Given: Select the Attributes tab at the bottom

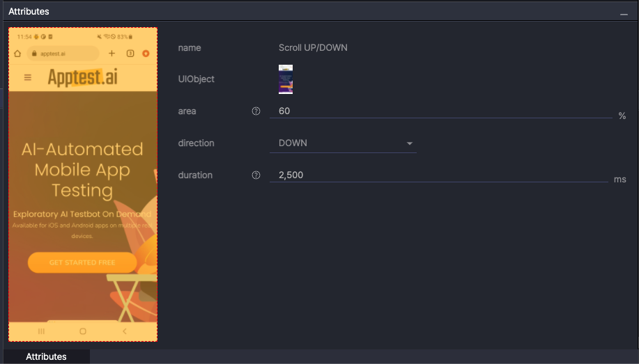Looking at the screenshot, I should [x=46, y=356].
